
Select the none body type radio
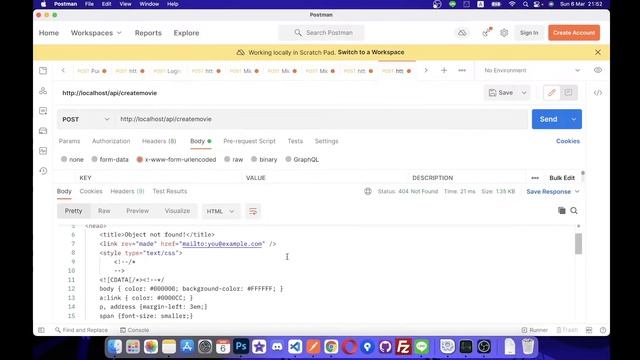click(64, 159)
